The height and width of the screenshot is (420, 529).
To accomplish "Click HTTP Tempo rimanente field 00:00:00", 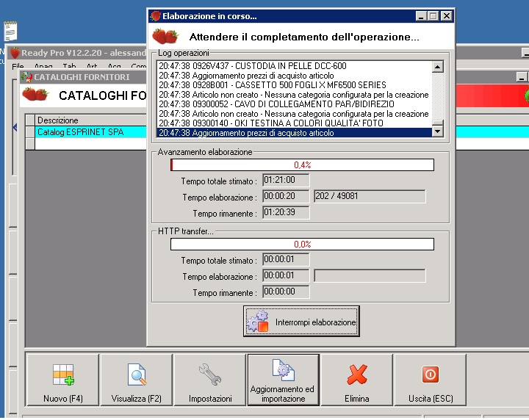I will pos(286,292).
